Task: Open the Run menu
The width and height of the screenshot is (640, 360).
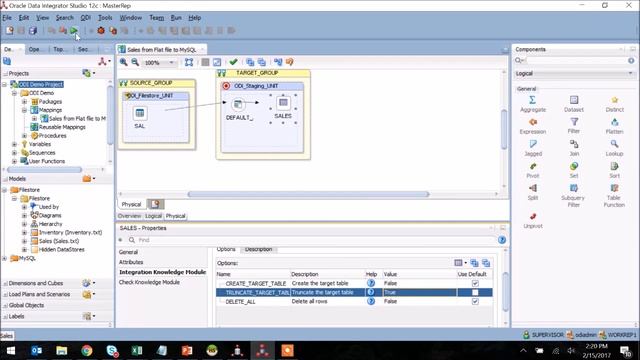Action: (x=176, y=18)
